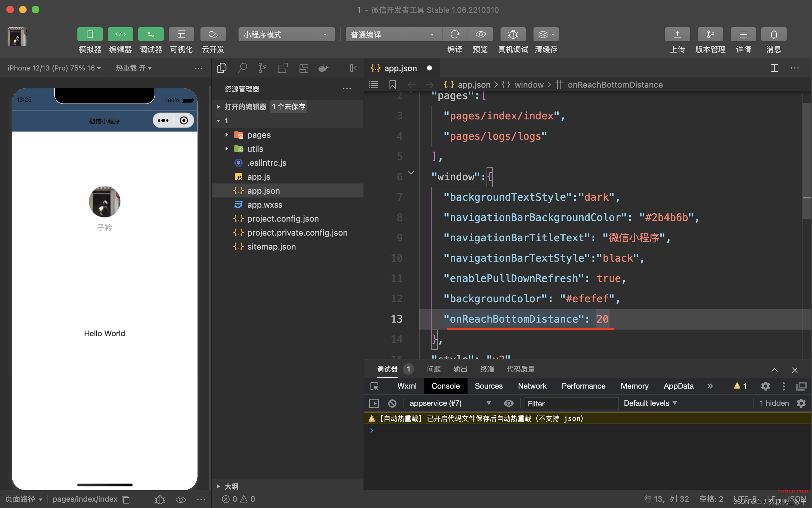Toggle the live expression eye icon
812x508 pixels.
point(509,403)
